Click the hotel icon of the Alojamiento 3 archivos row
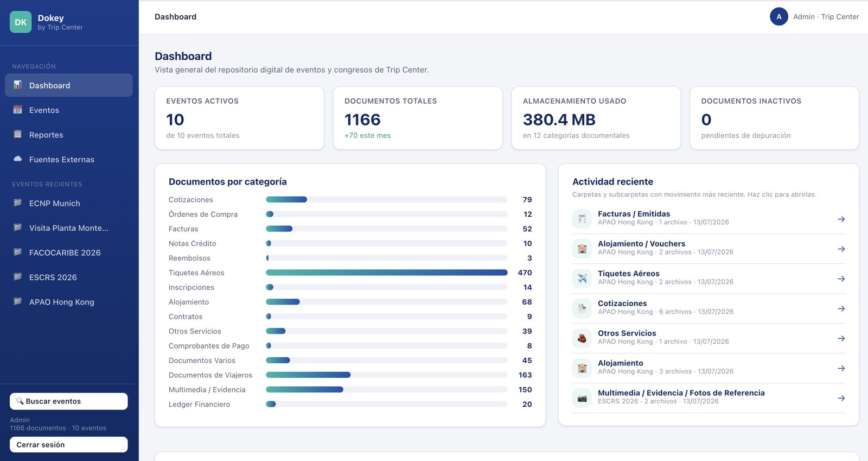868x461 pixels. 582,368
